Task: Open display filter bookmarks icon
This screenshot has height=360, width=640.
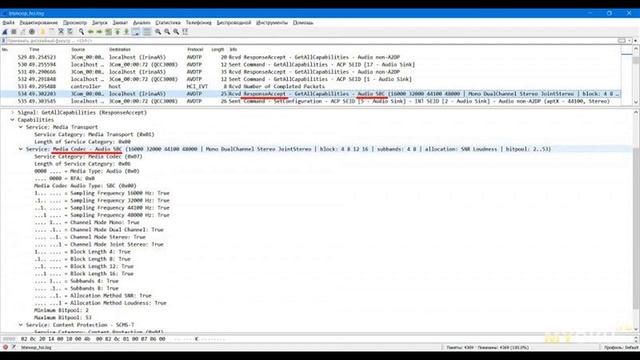Action: tap(4, 41)
